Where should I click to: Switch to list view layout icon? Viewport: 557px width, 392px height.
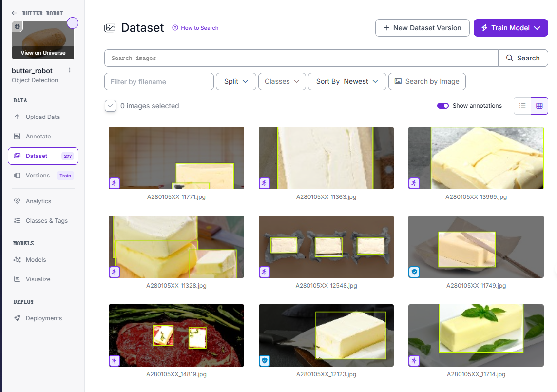pyautogui.click(x=522, y=106)
